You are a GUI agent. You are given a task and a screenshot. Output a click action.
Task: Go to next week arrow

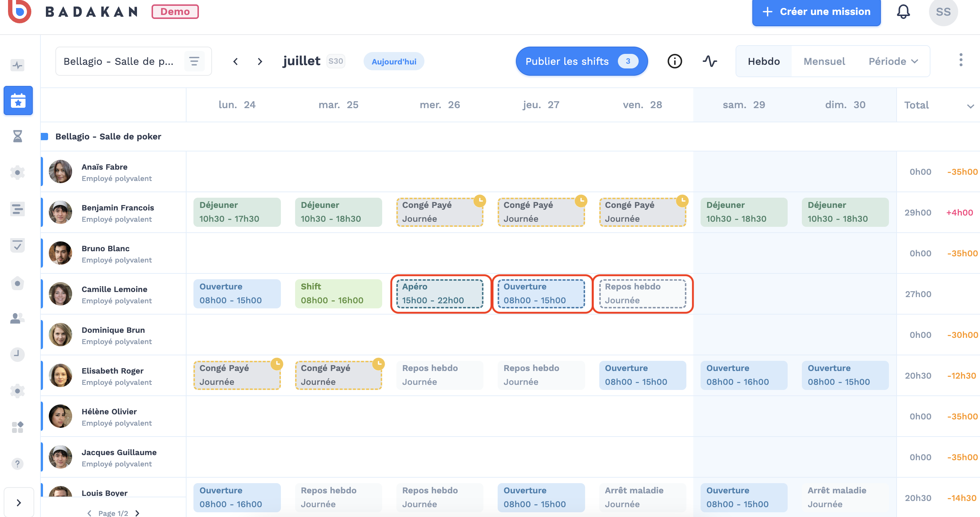[x=260, y=61]
